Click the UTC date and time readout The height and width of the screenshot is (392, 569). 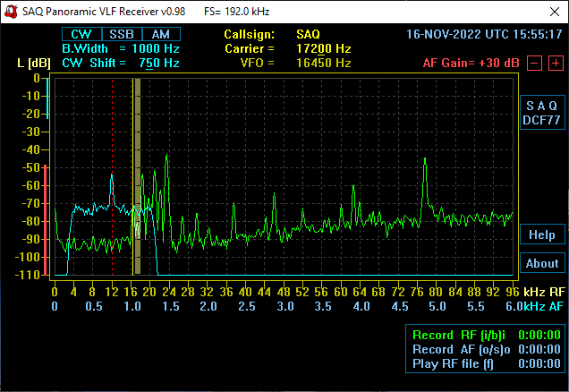pyautogui.click(x=484, y=35)
